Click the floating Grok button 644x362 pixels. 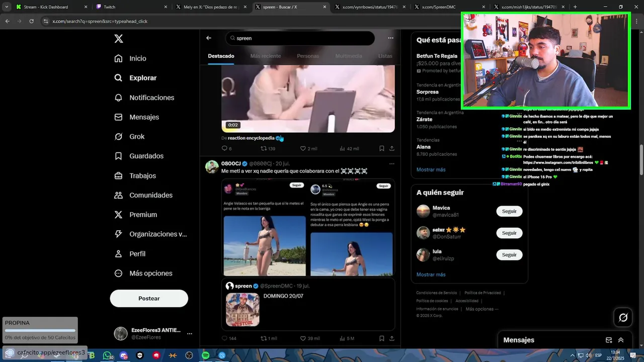point(623,317)
